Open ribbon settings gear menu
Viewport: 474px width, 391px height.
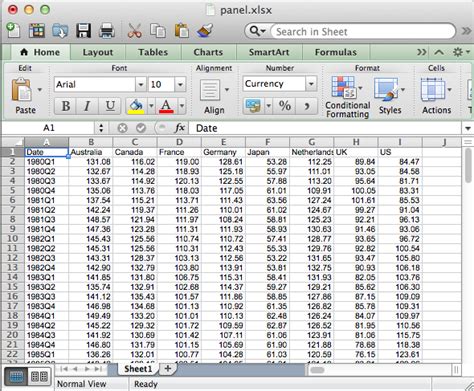point(461,52)
